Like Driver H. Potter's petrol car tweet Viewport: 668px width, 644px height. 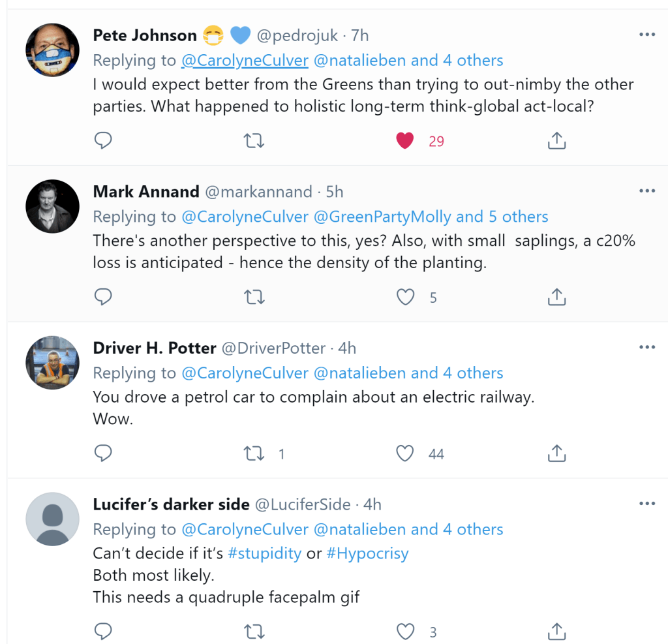coord(405,453)
